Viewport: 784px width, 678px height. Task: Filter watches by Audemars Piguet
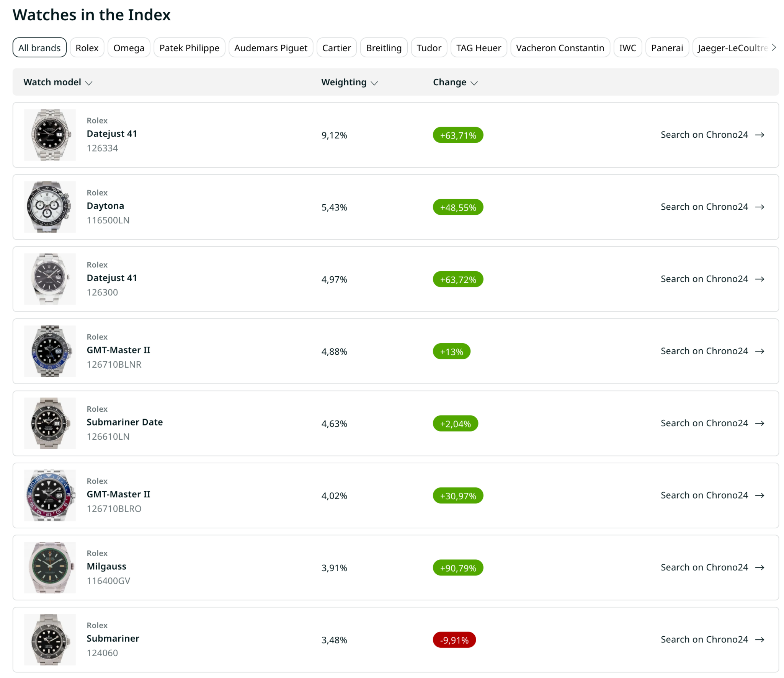[271, 48]
